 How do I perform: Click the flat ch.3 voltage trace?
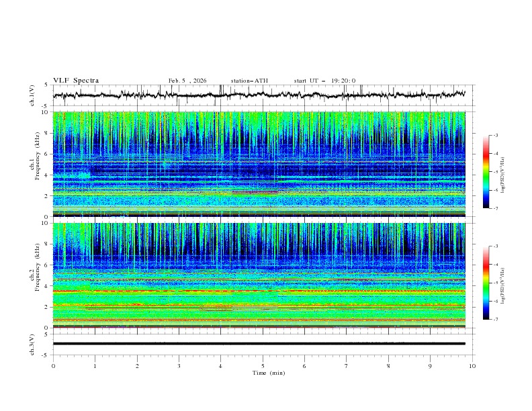click(259, 344)
